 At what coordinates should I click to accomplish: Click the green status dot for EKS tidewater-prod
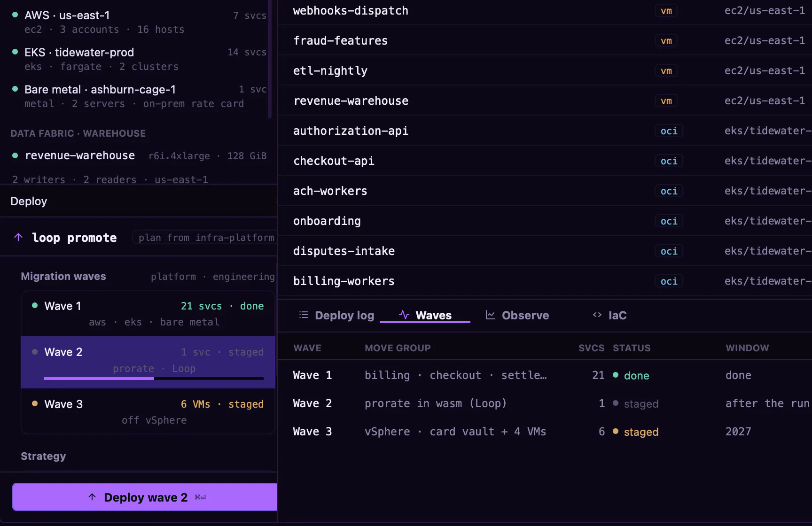pyautogui.click(x=15, y=52)
